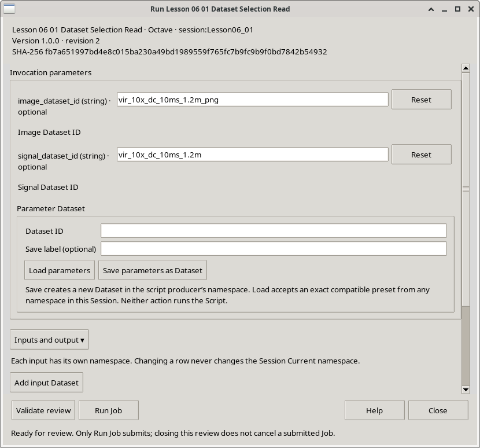
Task: Maximize the Run Lesson dialog window
Action: pos(457,9)
